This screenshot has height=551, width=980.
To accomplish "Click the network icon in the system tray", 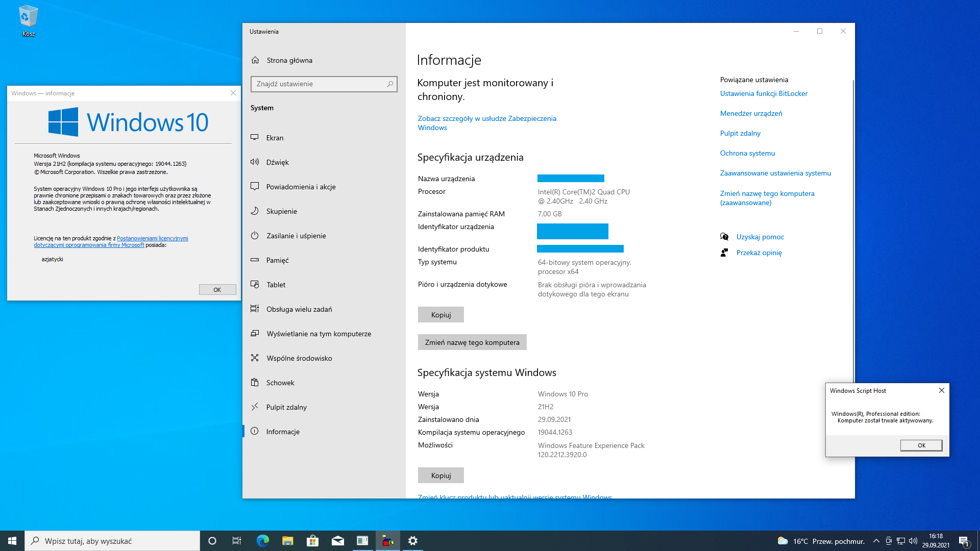I will pyautogui.click(x=901, y=541).
